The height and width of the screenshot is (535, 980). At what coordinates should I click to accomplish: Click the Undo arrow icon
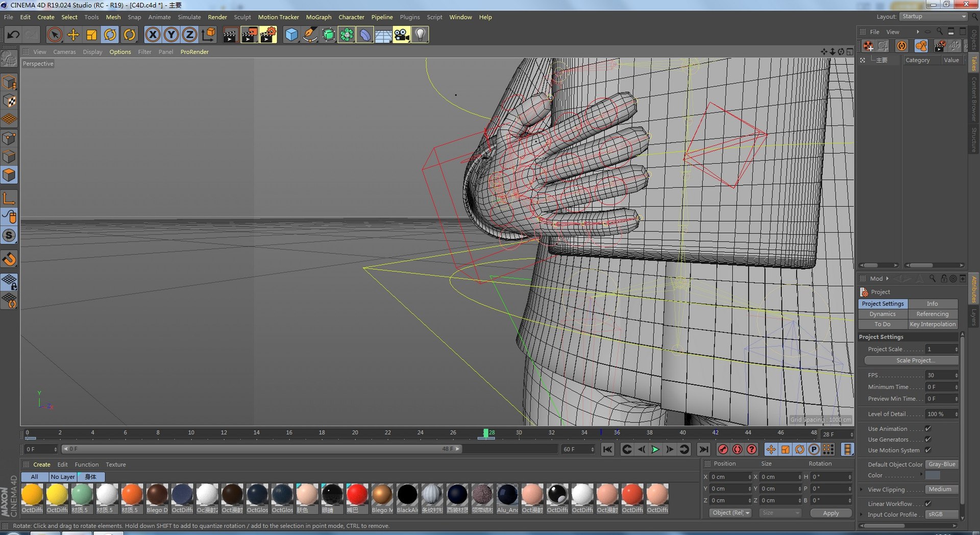(x=14, y=35)
